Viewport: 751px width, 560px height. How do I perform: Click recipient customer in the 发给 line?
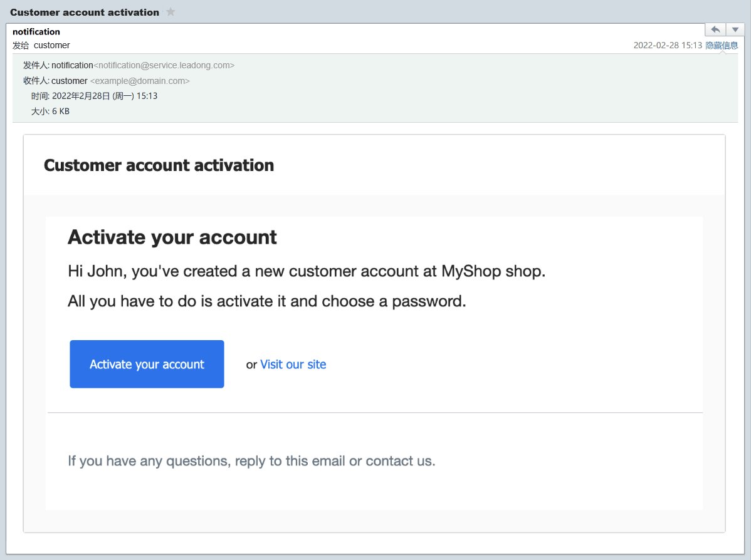click(51, 45)
